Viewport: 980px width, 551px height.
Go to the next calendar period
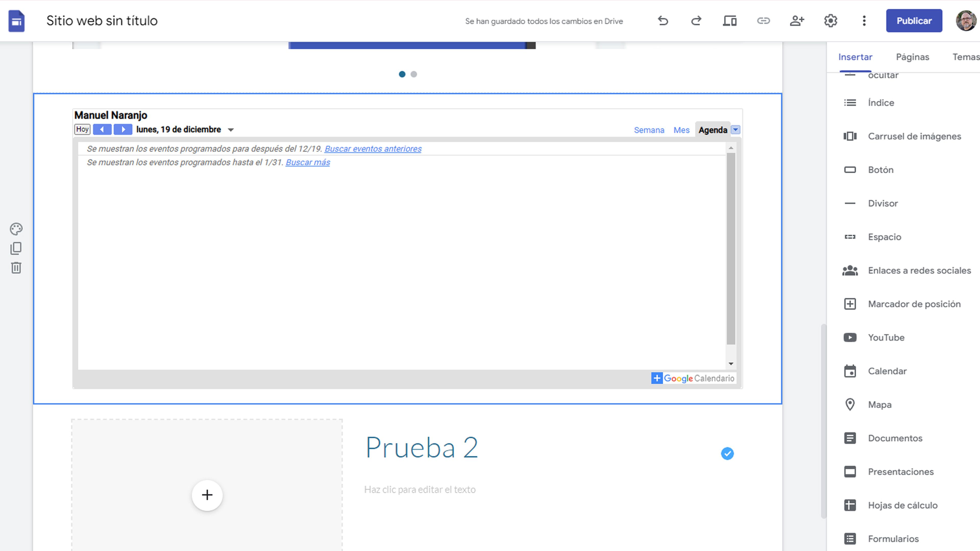tap(123, 129)
